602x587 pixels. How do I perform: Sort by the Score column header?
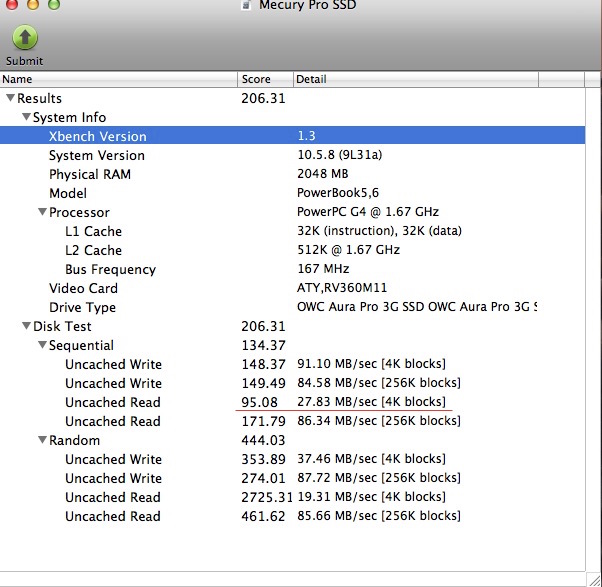[x=266, y=79]
